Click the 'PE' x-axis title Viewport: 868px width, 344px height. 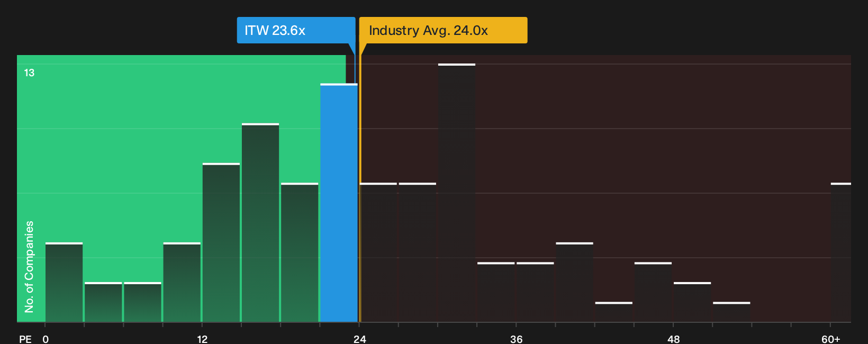coord(25,339)
